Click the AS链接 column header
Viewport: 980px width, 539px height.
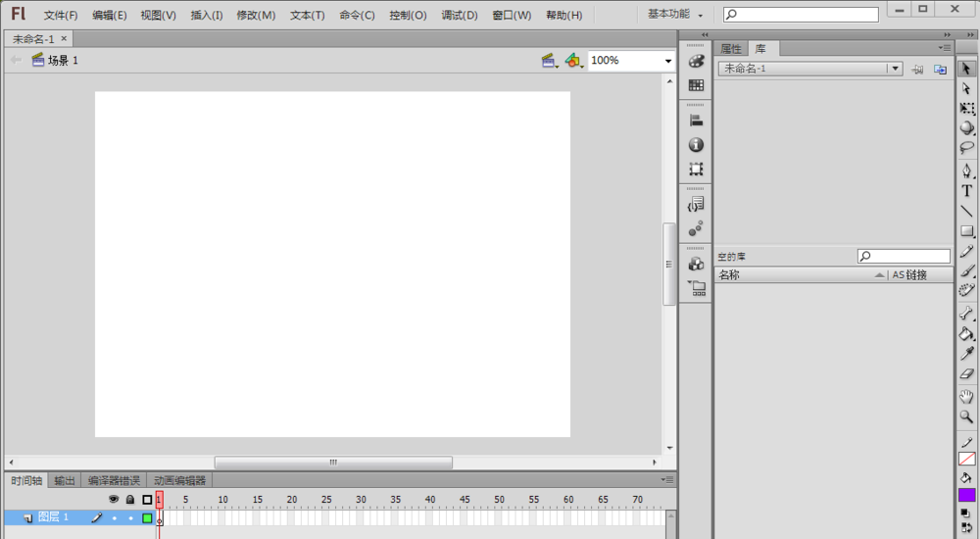[909, 274]
